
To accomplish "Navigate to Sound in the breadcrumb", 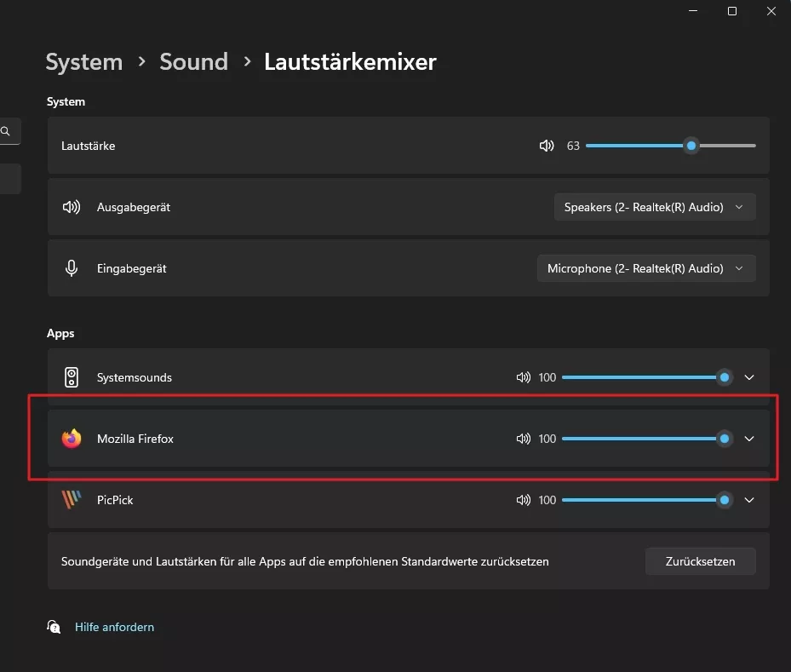I will (x=193, y=62).
